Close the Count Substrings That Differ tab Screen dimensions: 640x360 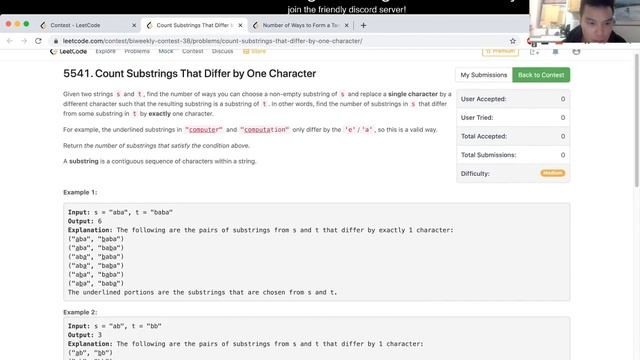(x=240, y=25)
